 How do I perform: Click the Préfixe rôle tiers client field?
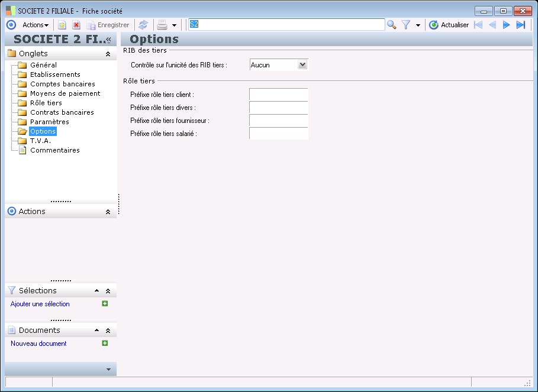click(x=279, y=94)
